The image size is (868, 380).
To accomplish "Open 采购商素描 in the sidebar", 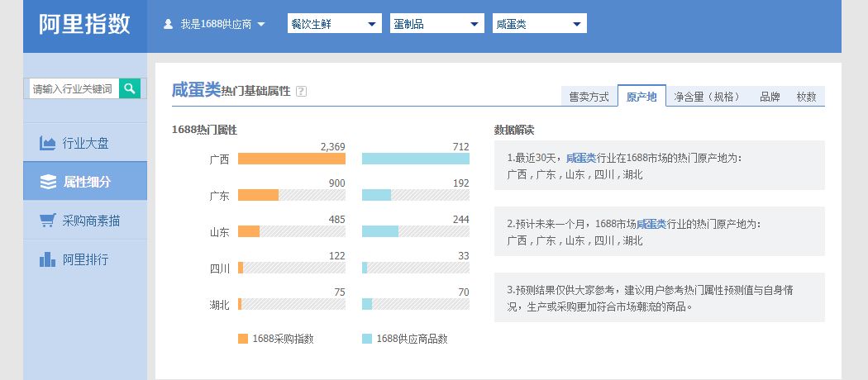I will (x=85, y=221).
